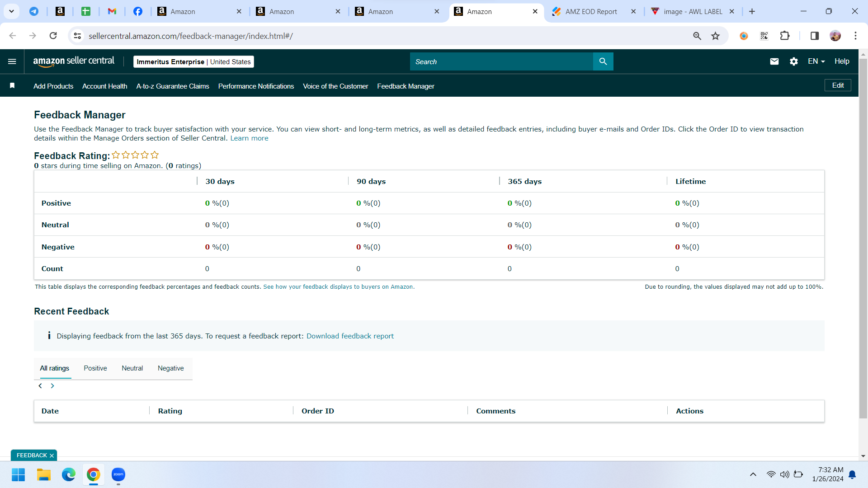Image resolution: width=868 pixels, height=488 pixels.
Task: Open the settings gear icon
Action: pos(794,61)
